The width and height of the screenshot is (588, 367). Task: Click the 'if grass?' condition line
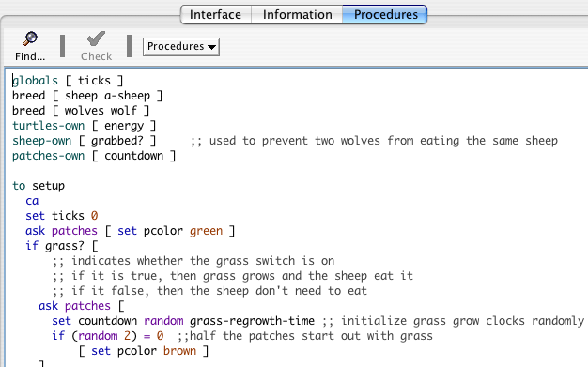point(62,246)
